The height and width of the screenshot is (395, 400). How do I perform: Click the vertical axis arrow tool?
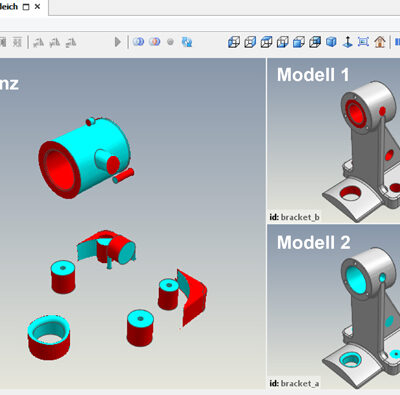(347, 42)
